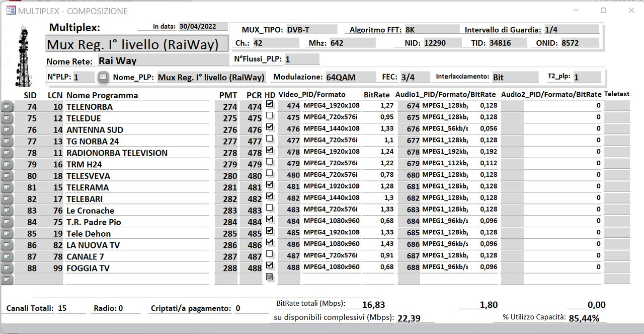Click the N°Flussi_PLP field
Viewport: 644px width, 334px height.
[x=301, y=59]
